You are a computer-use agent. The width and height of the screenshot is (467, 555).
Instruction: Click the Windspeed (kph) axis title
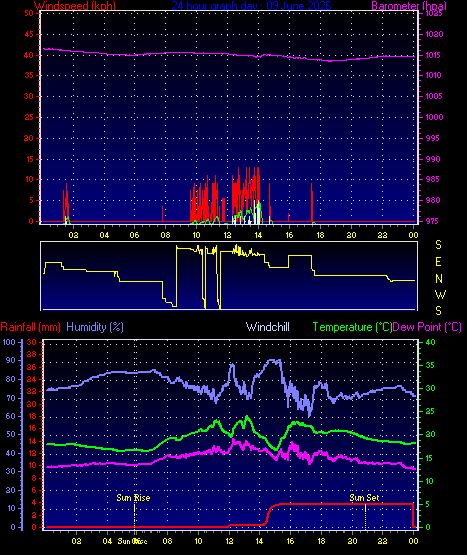75,6
